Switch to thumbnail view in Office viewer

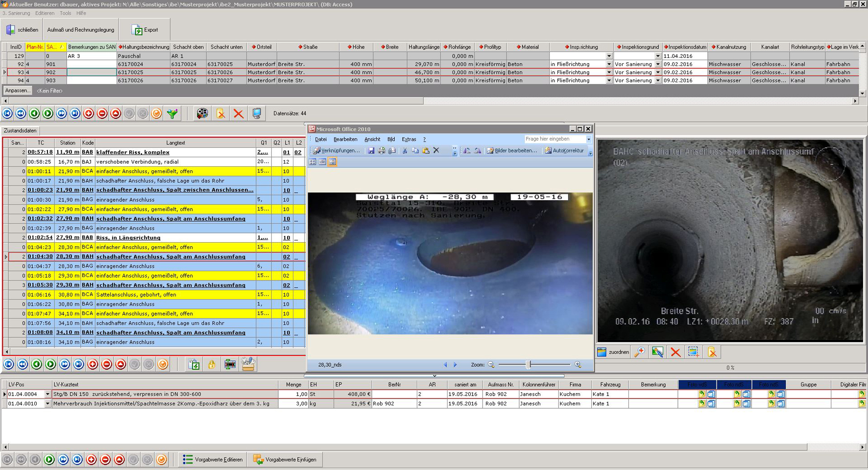312,162
